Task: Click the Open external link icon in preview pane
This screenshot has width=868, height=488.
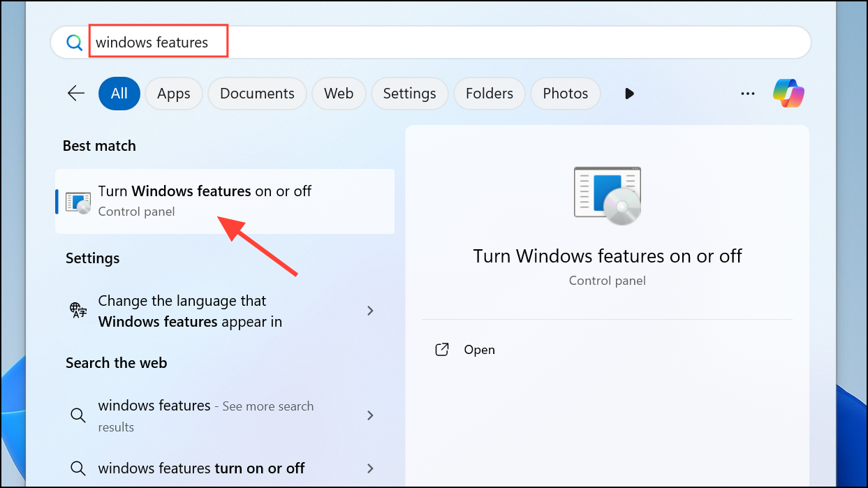Action: click(x=442, y=349)
